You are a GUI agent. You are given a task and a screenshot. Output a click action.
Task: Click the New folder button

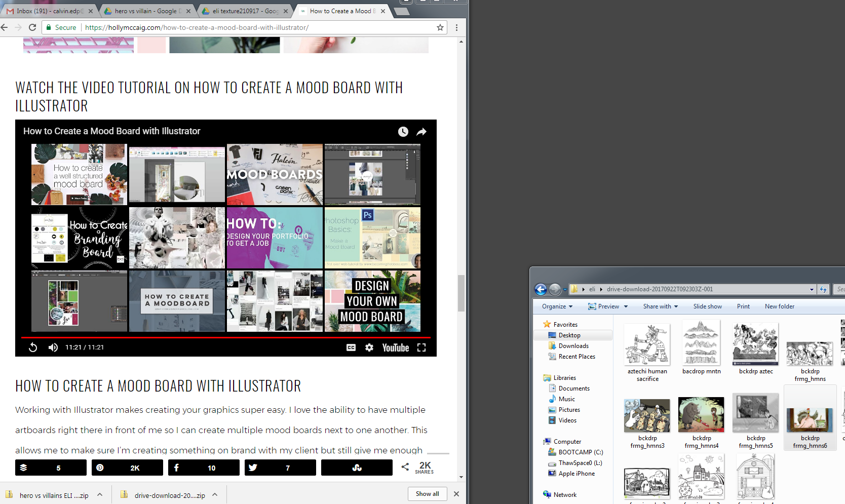pos(779,306)
